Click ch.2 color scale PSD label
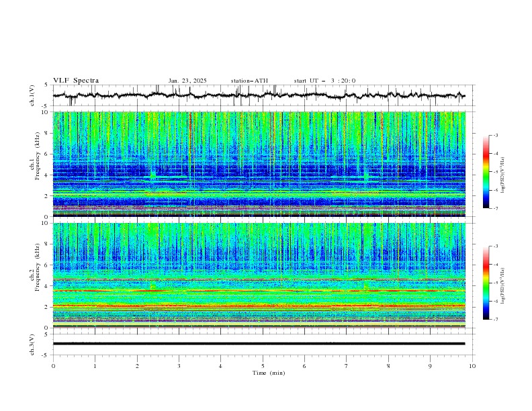 pos(503,285)
